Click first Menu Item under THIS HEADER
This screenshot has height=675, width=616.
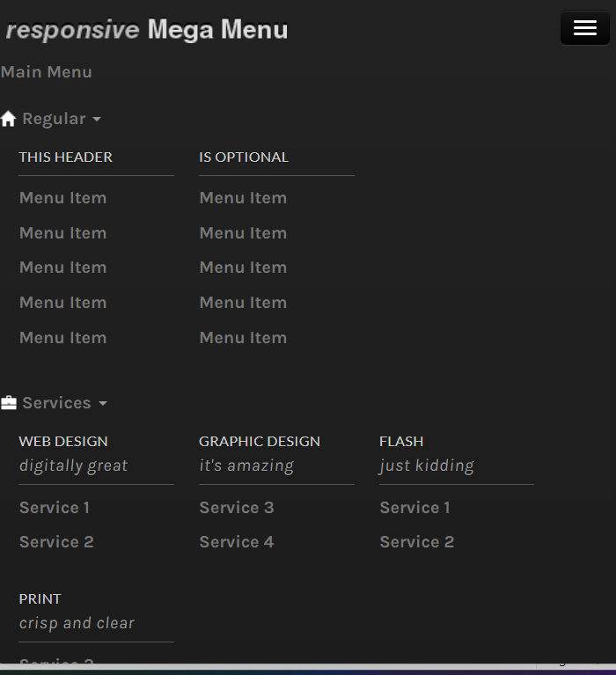[62, 198]
